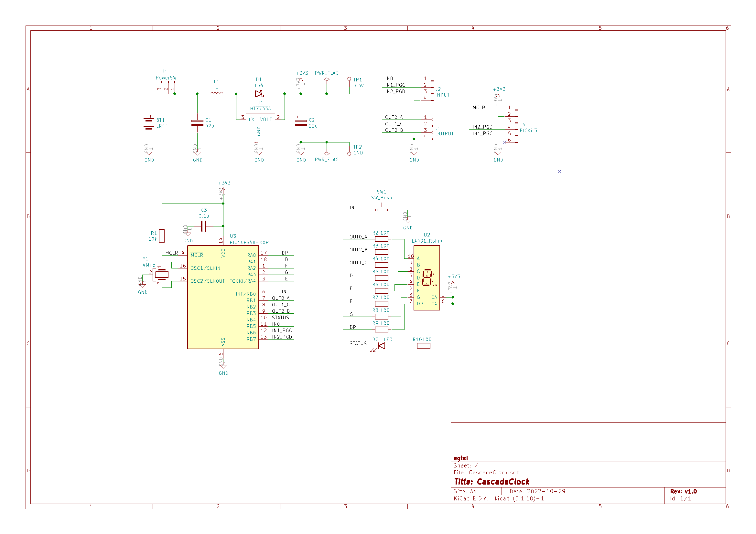The width and height of the screenshot is (756, 534).
Task: Select the J2 INPUT connector label
Action: [442, 95]
